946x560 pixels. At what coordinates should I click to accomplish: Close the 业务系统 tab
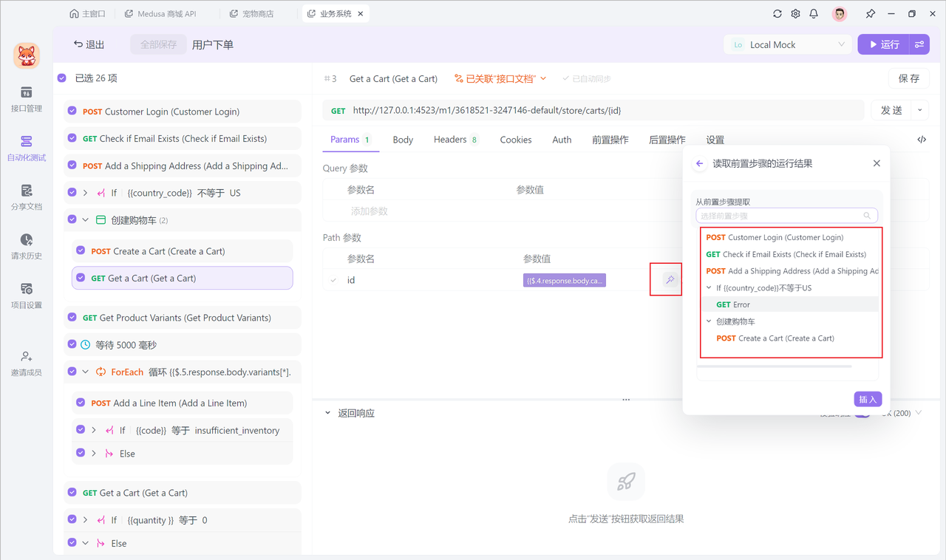360,13
